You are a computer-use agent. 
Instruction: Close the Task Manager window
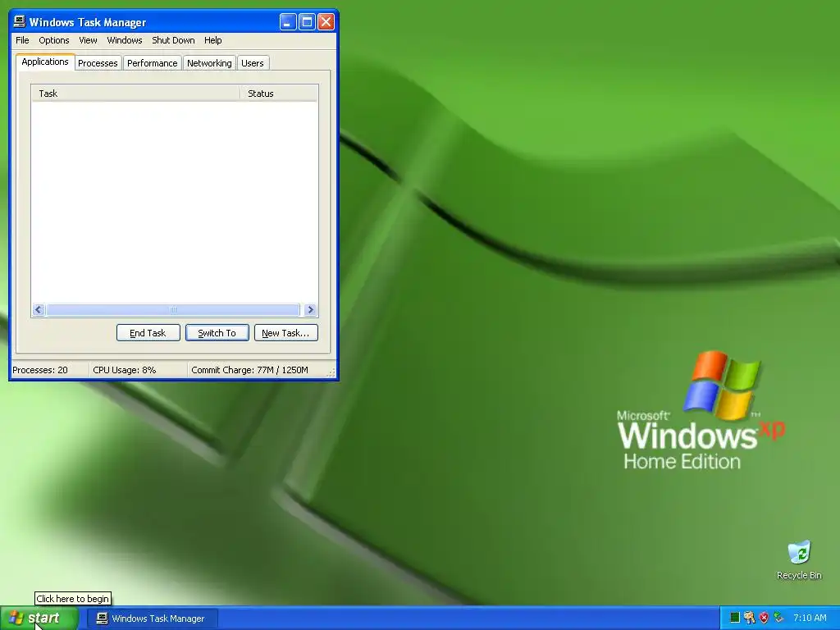326,22
